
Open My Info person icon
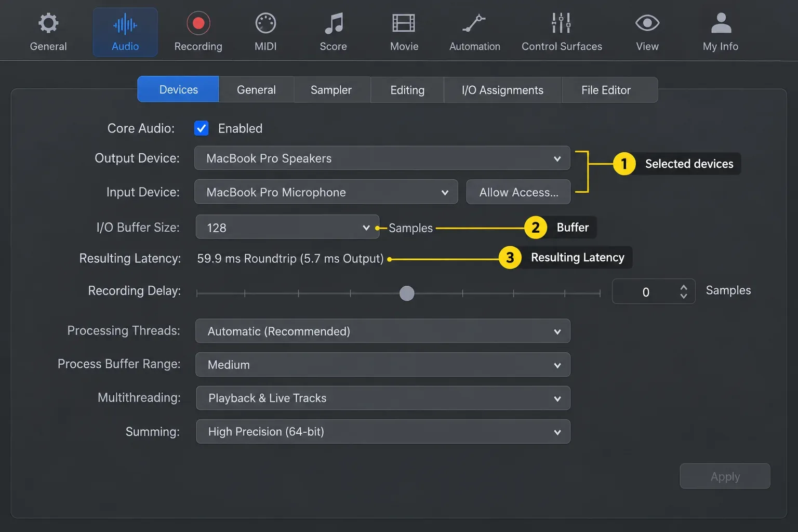click(x=721, y=23)
